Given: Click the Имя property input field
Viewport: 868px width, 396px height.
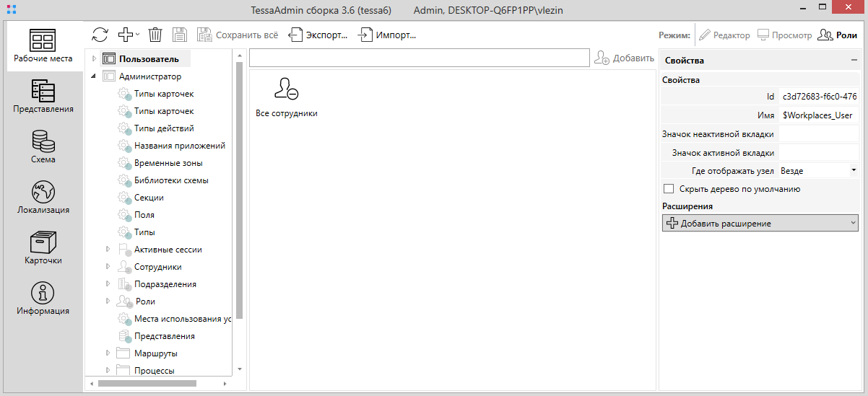Looking at the screenshot, I should click(817, 115).
